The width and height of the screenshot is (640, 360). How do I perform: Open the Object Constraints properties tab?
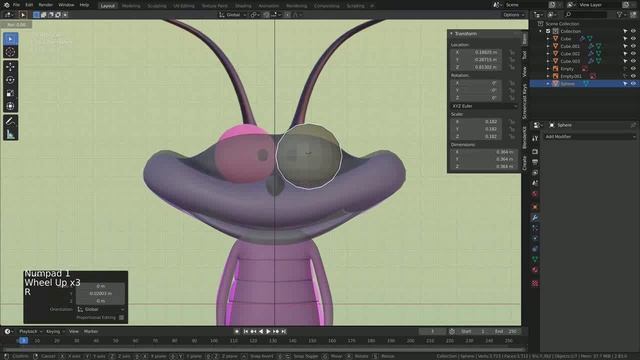click(535, 249)
